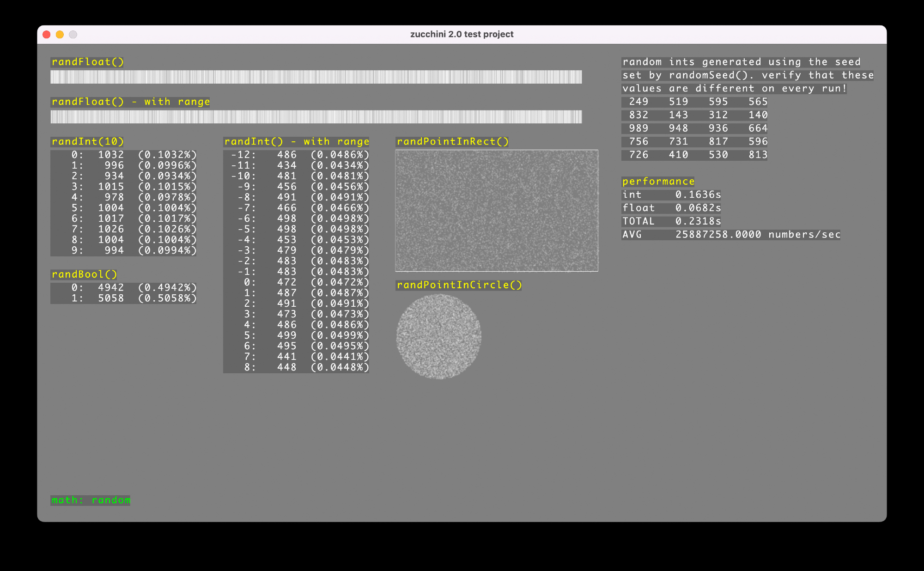Click the green 'math: random' label
Viewport: 924px width, 571px height.
tap(91, 500)
